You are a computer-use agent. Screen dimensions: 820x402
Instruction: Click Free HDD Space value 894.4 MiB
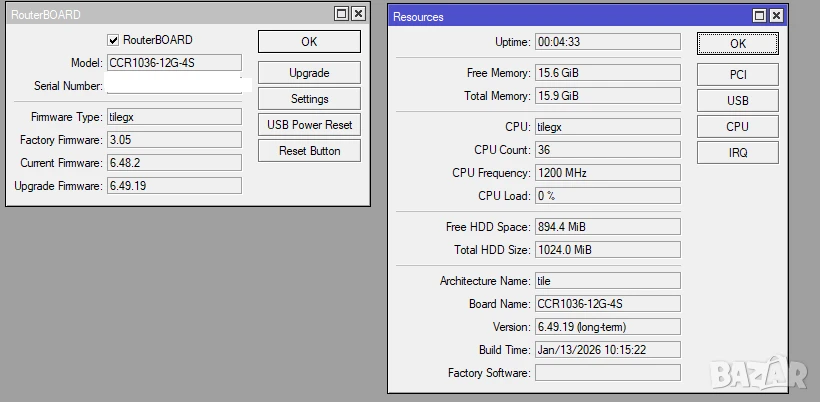pos(608,227)
